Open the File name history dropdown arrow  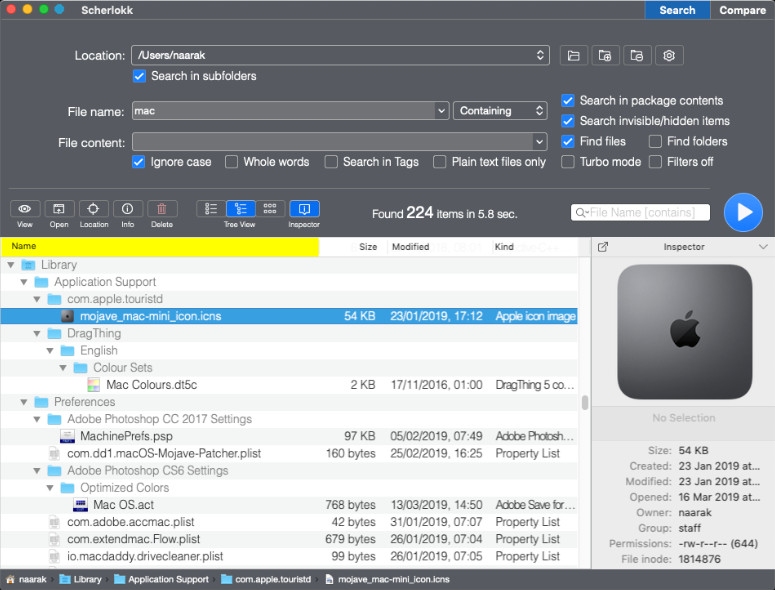click(x=441, y=111)
